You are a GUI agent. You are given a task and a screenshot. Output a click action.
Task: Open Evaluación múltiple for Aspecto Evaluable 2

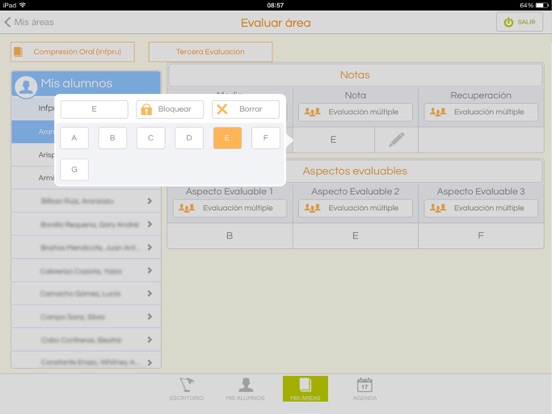pyautogui.click(x=355, y=208)
